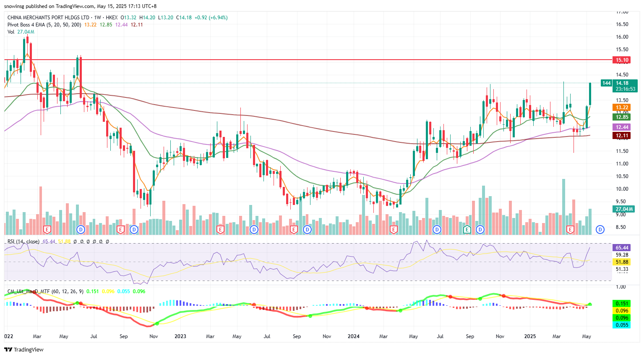644x357 pixels.
Task: Click the C14.18 close value in header
Action: click(184, 18)
